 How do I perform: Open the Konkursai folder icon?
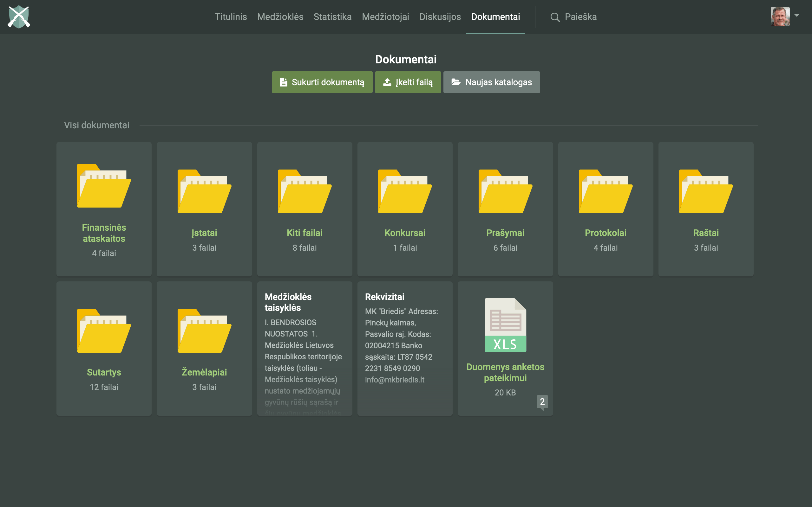pos(405,191)
